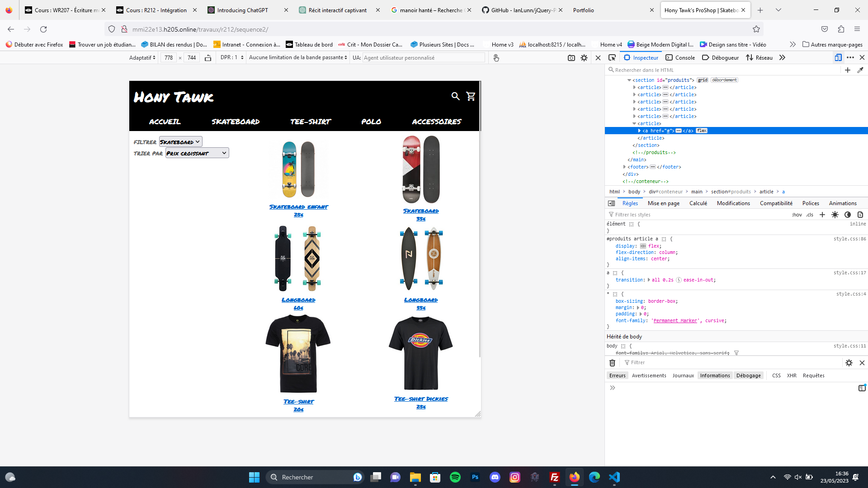This screenshot has height=488, width=868.
Task: Click the Skateboard enfant product link
Action: pyautogui.click(x=298, y=207)
